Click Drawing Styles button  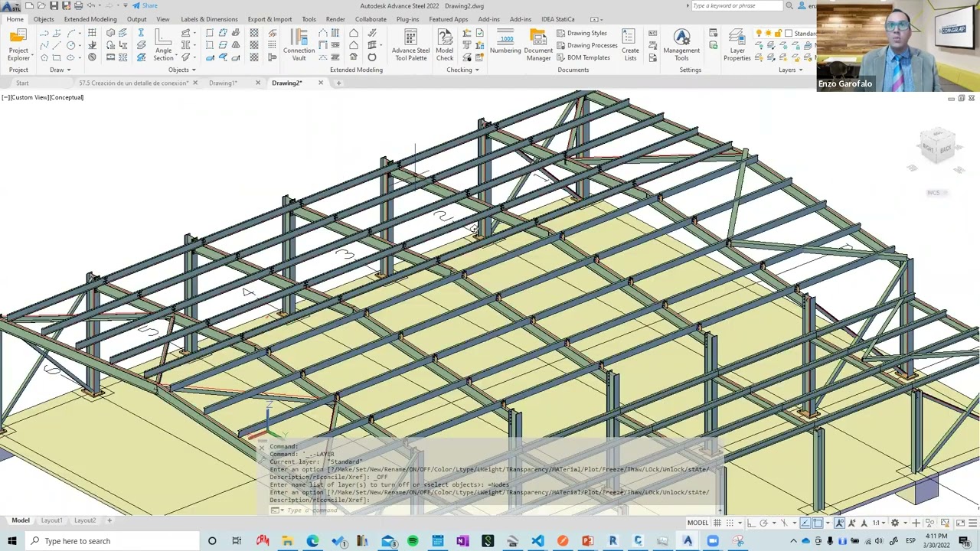(x=582, y=33)
